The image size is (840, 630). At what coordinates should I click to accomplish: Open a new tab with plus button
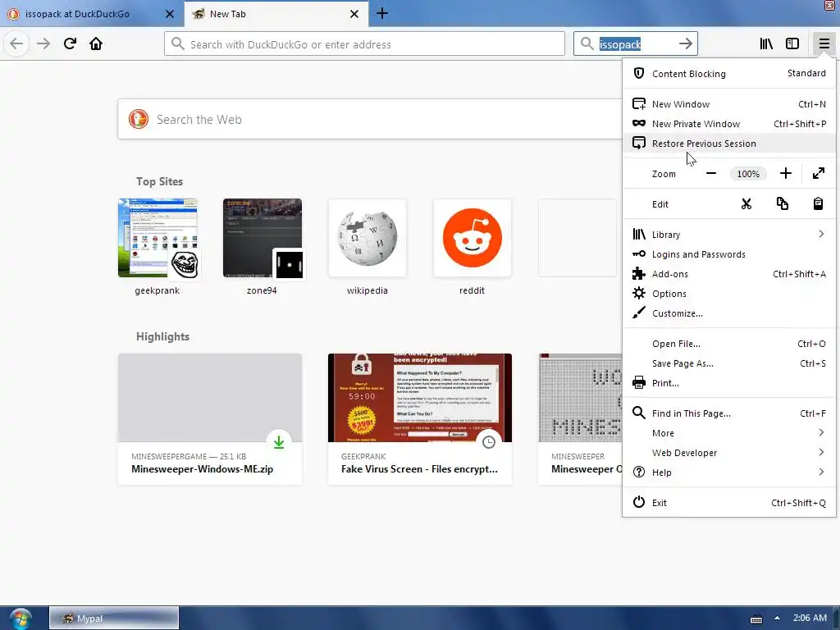pos(382,13)
